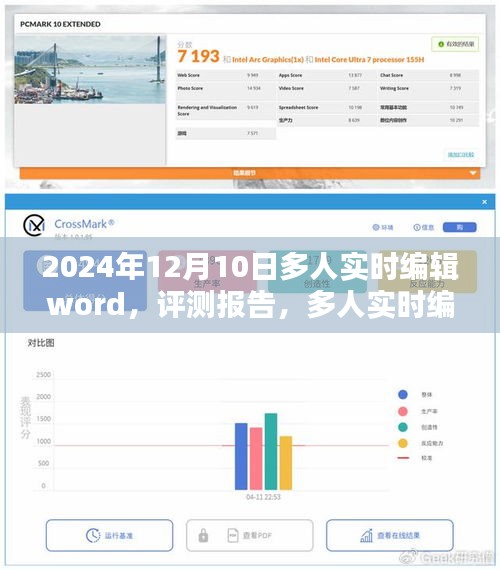Click the 7 193 overall score
This screenshot has width=500, height=570.
199,56
